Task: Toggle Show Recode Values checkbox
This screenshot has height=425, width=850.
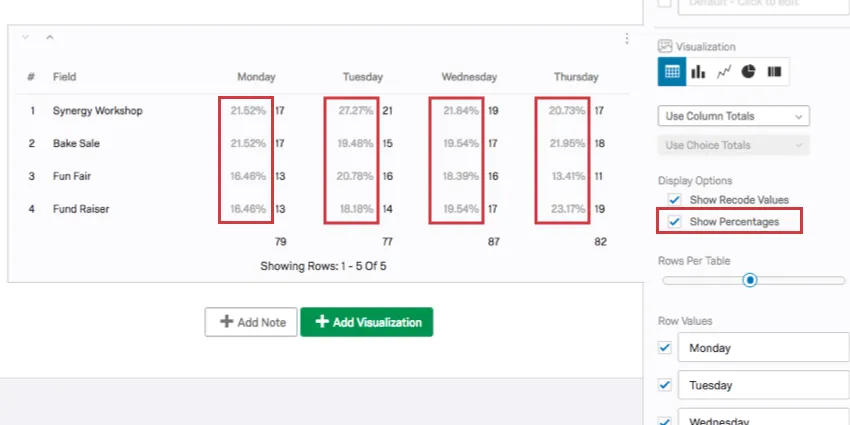Action: [674, 200]
